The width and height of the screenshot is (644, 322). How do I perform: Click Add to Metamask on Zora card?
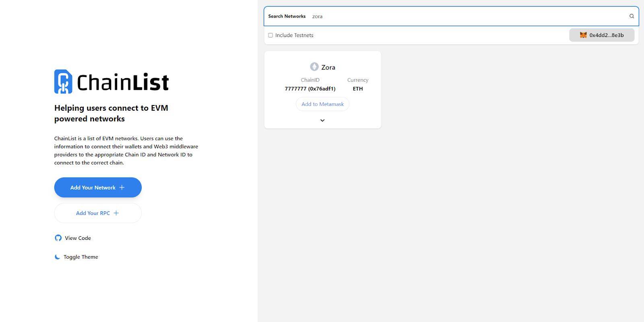click(x=322, y=104)
